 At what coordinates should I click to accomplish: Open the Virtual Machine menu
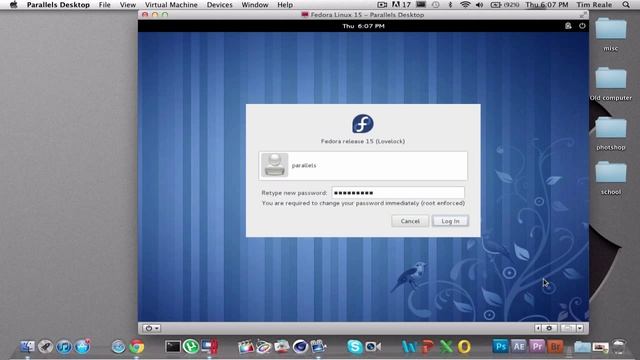pos(171,5)
